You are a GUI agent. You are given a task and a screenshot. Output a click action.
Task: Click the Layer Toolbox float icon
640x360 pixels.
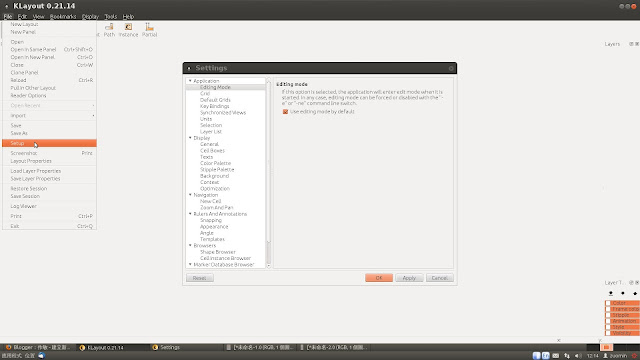[631, 282]
